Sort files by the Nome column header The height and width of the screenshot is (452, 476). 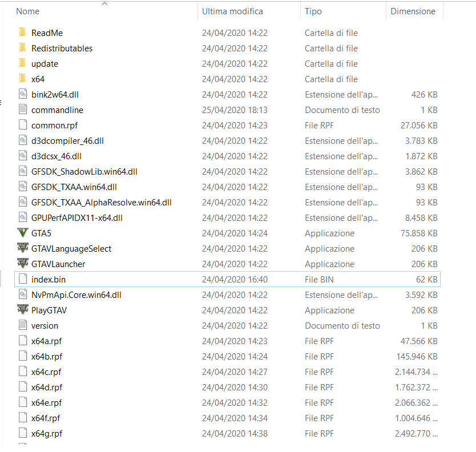(x=27, y=11)
